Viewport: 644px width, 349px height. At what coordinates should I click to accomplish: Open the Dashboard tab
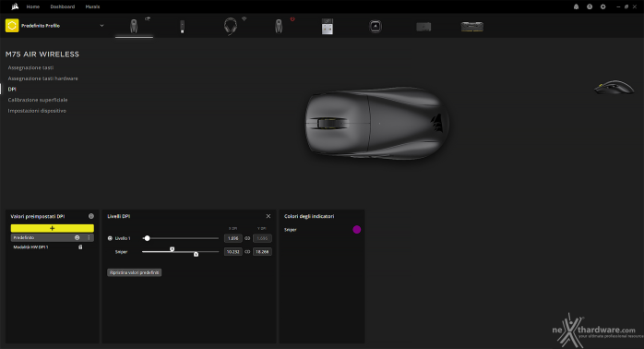pyautogui.click(x=63, y=6)
